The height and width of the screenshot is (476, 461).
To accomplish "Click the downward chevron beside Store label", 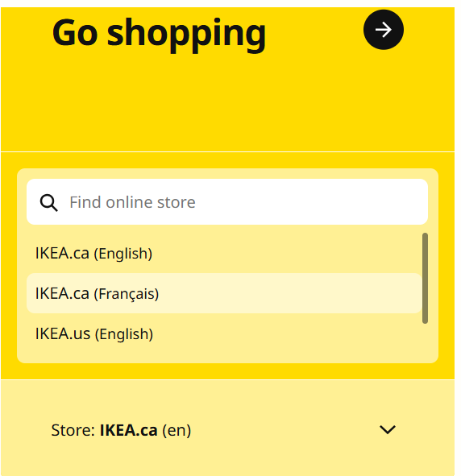I will coord(388,429).
